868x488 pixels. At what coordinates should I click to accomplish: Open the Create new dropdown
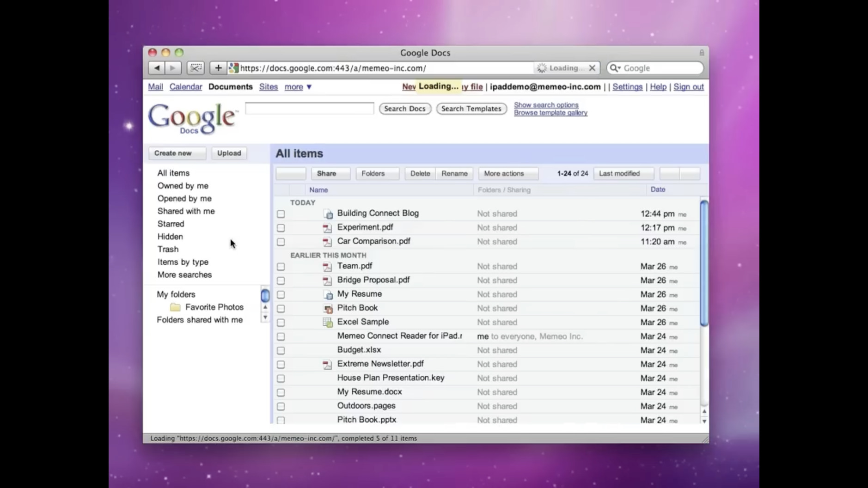tap(177, 153)
